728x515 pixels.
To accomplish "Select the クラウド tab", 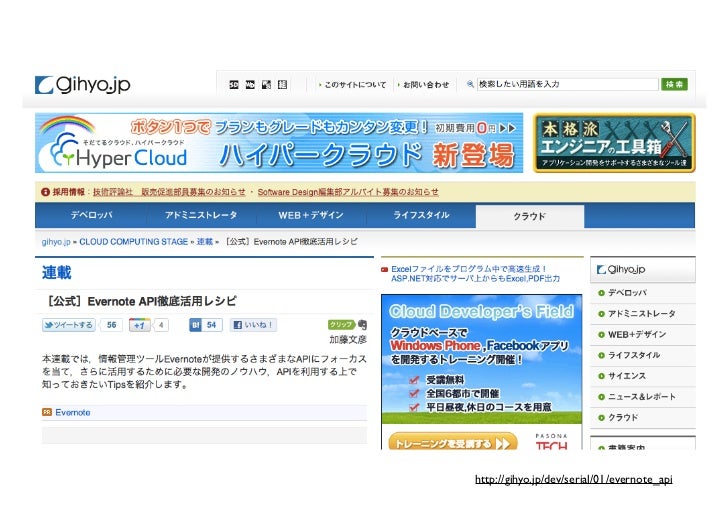I will click(530, 216).
